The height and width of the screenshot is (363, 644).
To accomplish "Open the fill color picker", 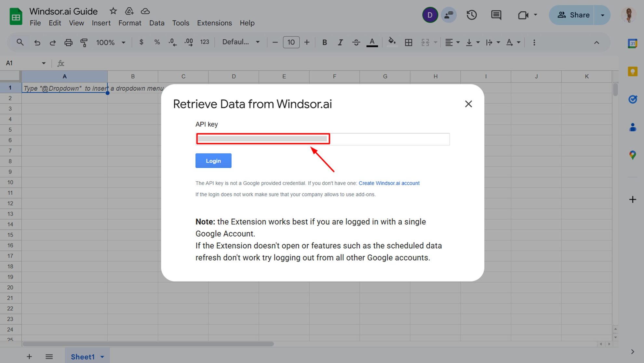I will 392,42.
